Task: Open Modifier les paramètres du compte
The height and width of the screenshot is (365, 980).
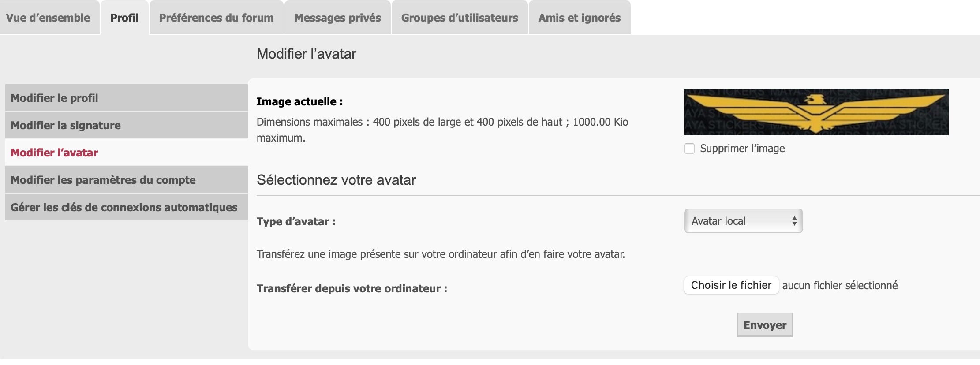Action: [x=103, y=180]
